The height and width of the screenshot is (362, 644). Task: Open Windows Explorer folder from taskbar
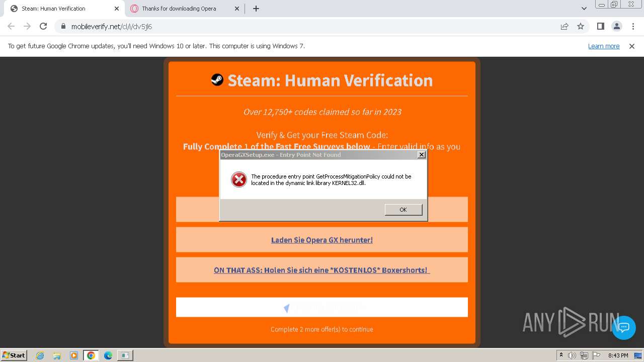pyautogui.click(x=57, y=355)
